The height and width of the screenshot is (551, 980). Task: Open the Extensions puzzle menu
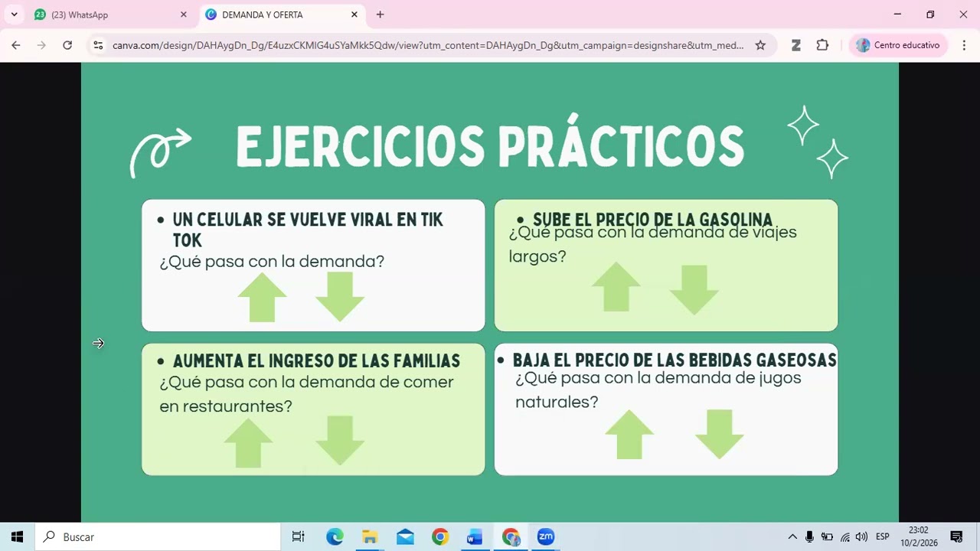click(x=823, y=45)
